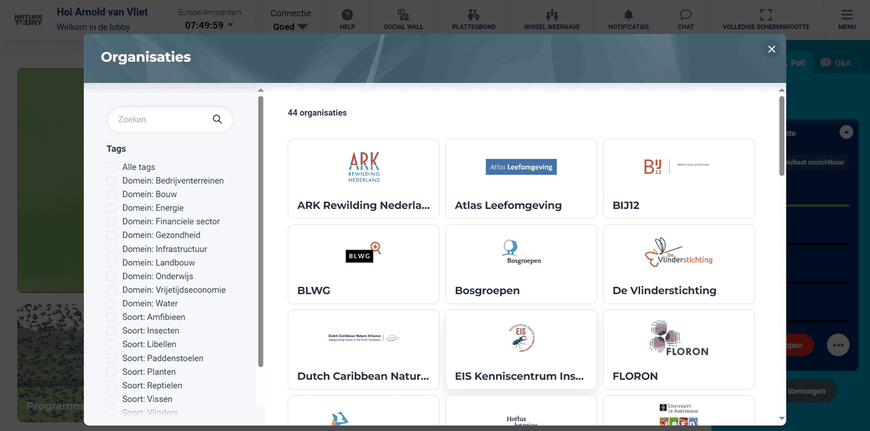870x431 pixels.
Task: Open Dutch Caribbean Nature Alliance card
Action: point(363,349)
